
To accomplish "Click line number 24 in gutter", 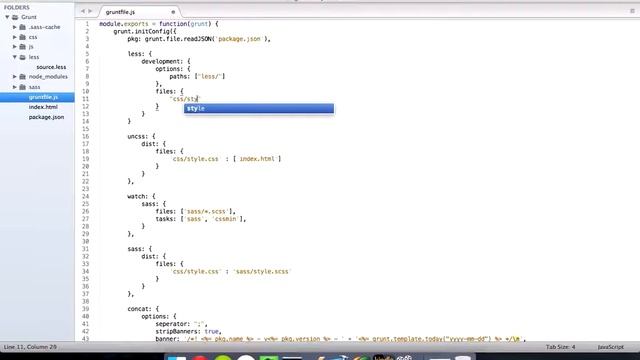I will pos(85,196).
